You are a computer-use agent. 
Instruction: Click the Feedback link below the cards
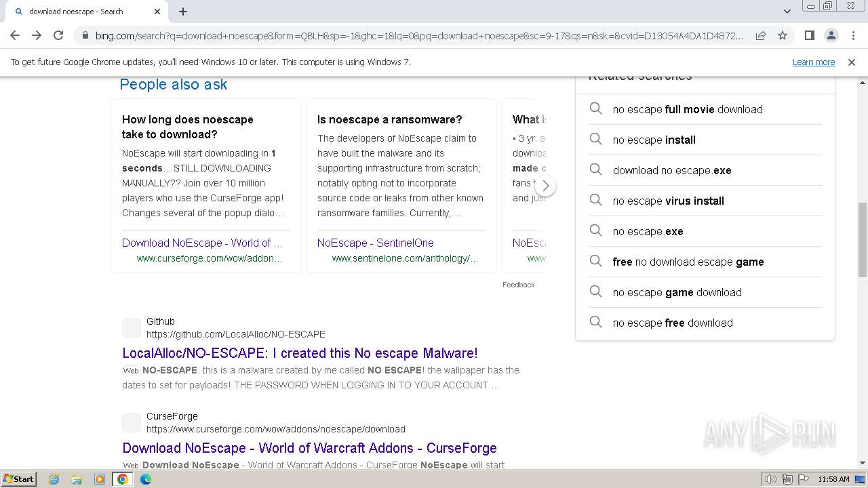pyautogui.click(x=519, y=285)
